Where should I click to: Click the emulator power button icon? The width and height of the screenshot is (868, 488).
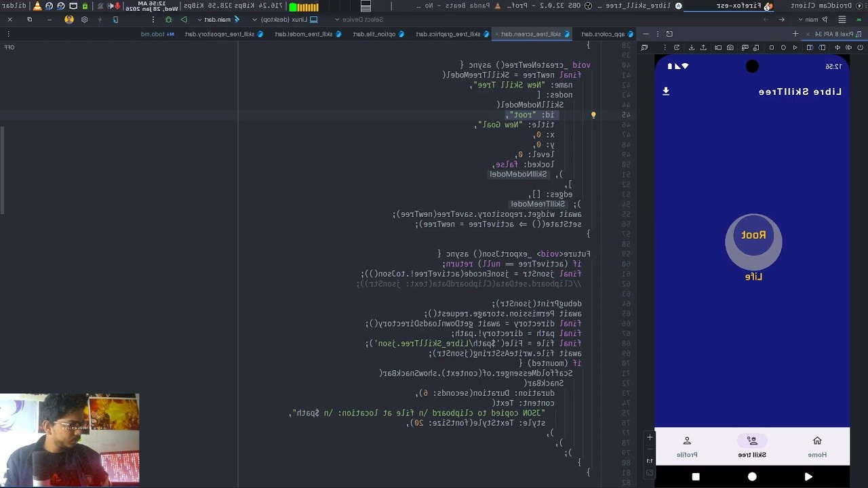pyautogui.click(x=860, y=47)
